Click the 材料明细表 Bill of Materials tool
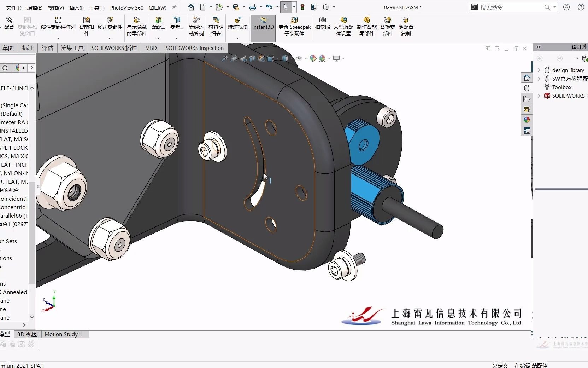This screenshot has width=588, height=368. point(216,27)
